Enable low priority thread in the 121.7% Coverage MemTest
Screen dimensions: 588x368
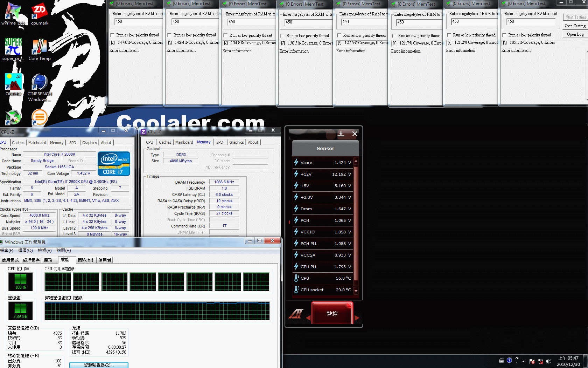(x=394, y=36)
